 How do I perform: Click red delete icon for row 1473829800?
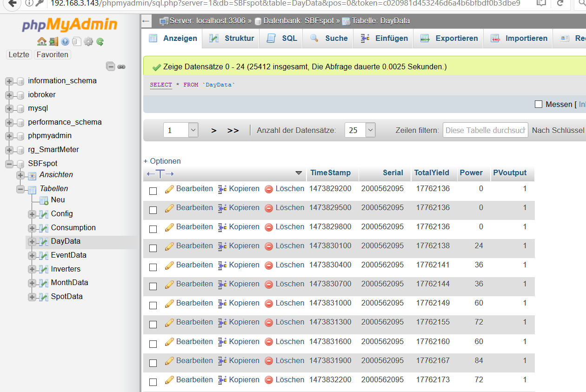click(x=269, y=227)
